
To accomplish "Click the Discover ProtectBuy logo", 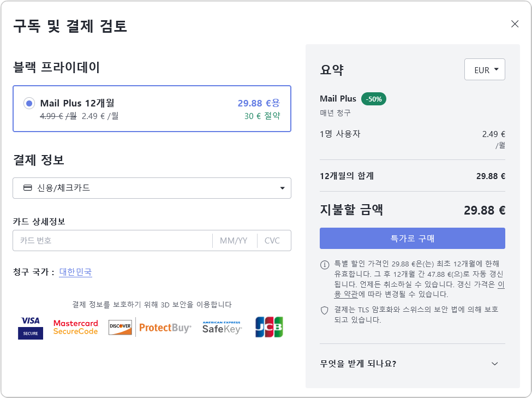I will tap(150, 328).
